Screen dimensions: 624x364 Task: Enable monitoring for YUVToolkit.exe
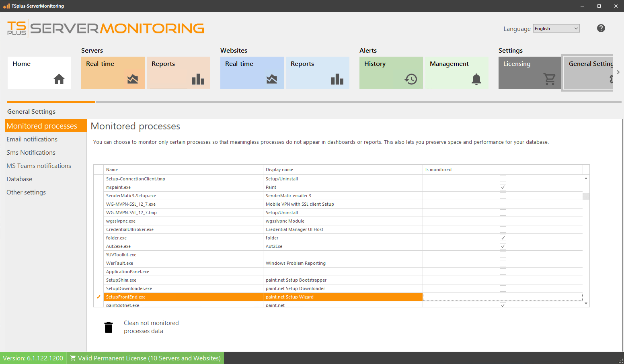(503, 255)
